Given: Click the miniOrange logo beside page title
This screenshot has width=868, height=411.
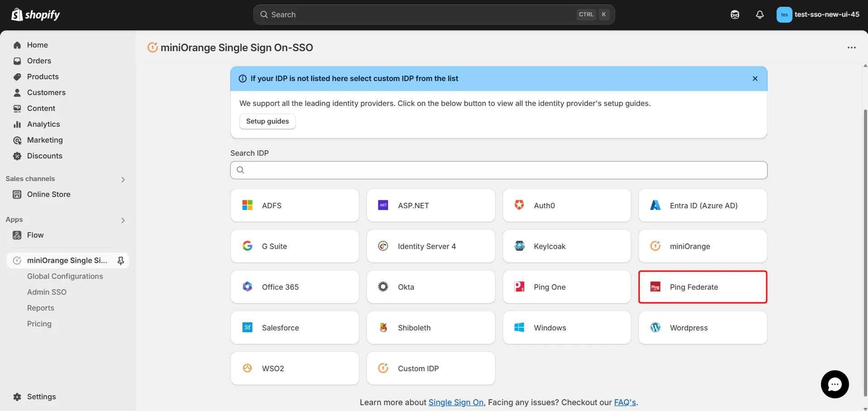Looking at the screenshot, I should click(x=153, y=47).
